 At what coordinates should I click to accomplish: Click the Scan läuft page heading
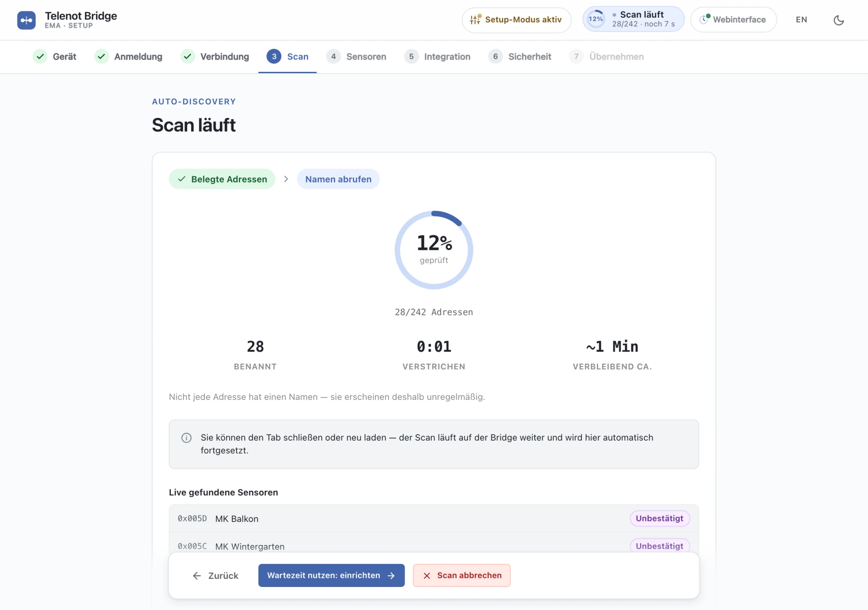point(193,125)
